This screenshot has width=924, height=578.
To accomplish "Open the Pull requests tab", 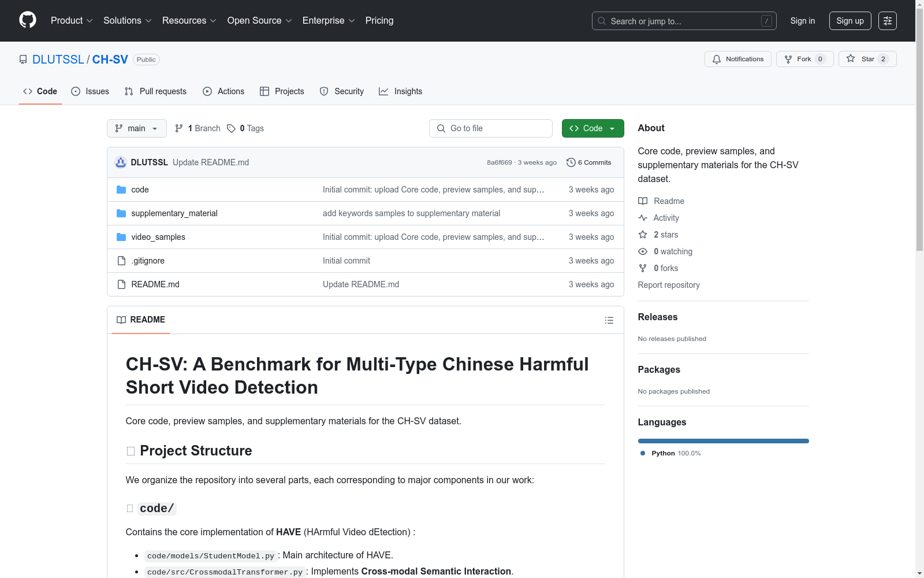I will point(155,91).
